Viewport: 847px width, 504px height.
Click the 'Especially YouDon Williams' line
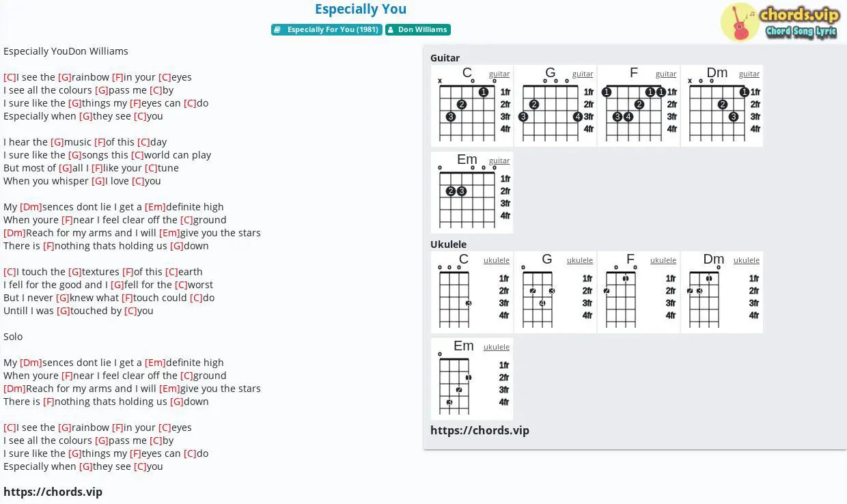[66, 51]
